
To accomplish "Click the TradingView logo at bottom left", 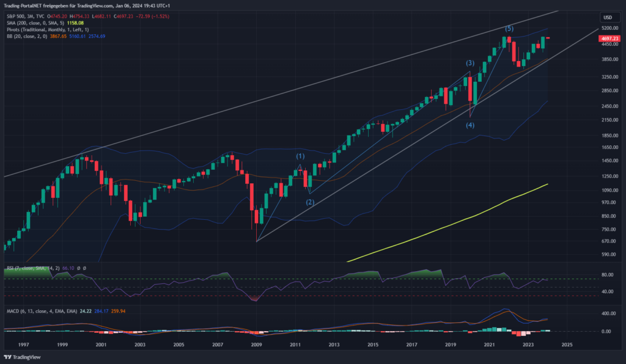I will pos(23,357).
